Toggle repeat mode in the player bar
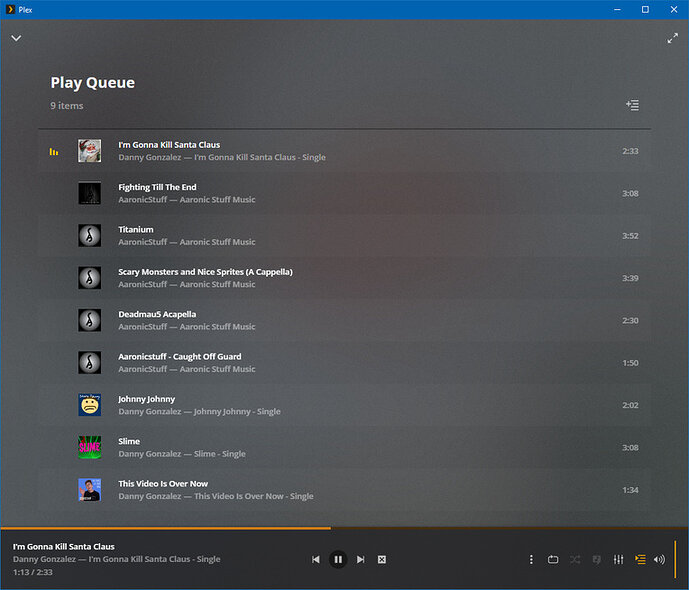 553,559
